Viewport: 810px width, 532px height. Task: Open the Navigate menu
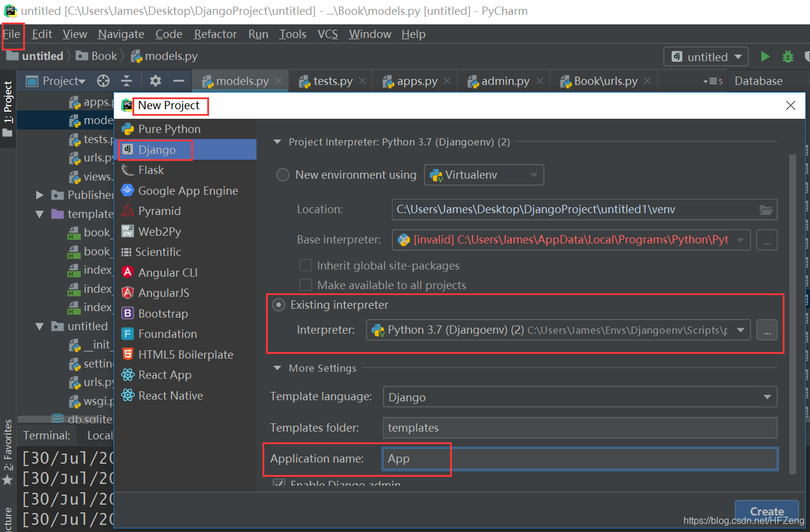[x=121, y=34]
